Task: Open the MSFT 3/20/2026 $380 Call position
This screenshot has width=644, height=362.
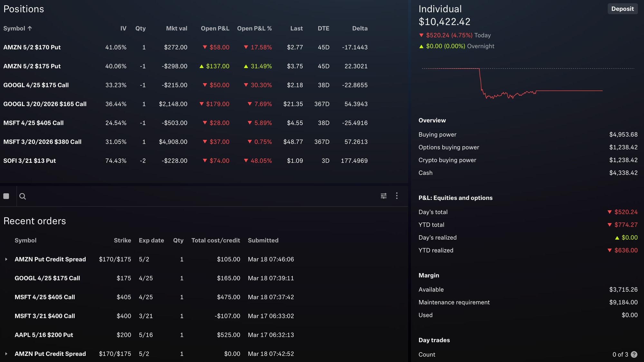Action: [x=185, y=142]
